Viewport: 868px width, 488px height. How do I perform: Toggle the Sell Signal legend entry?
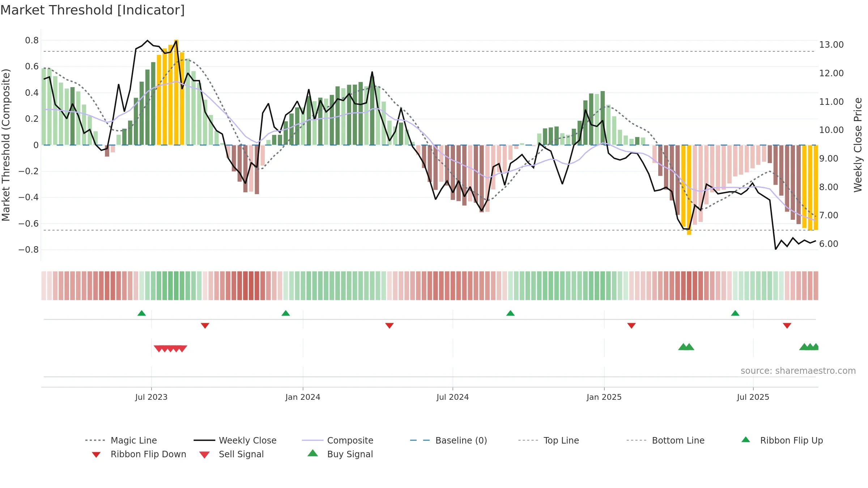click(x=231, y=454)
